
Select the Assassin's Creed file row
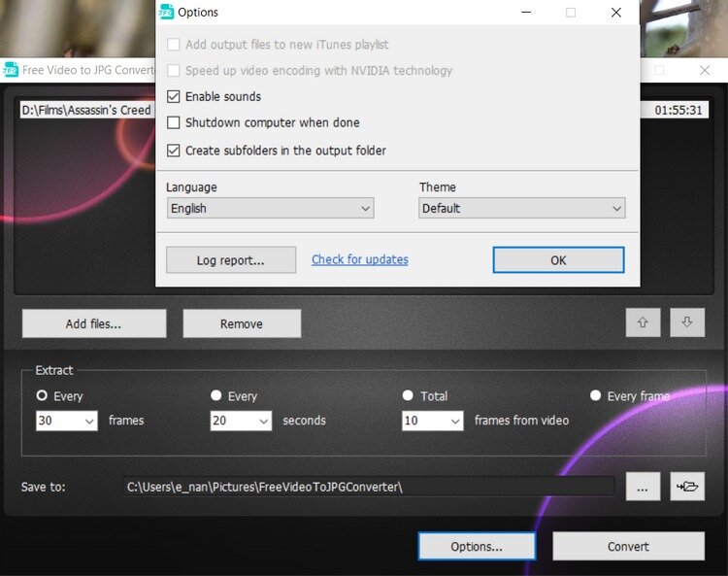pos(87,110)
